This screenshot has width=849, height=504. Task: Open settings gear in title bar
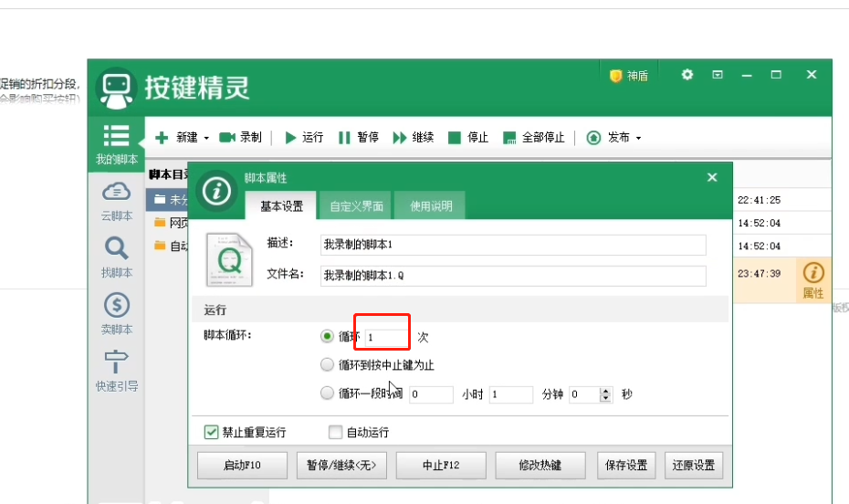coord(687,75)
